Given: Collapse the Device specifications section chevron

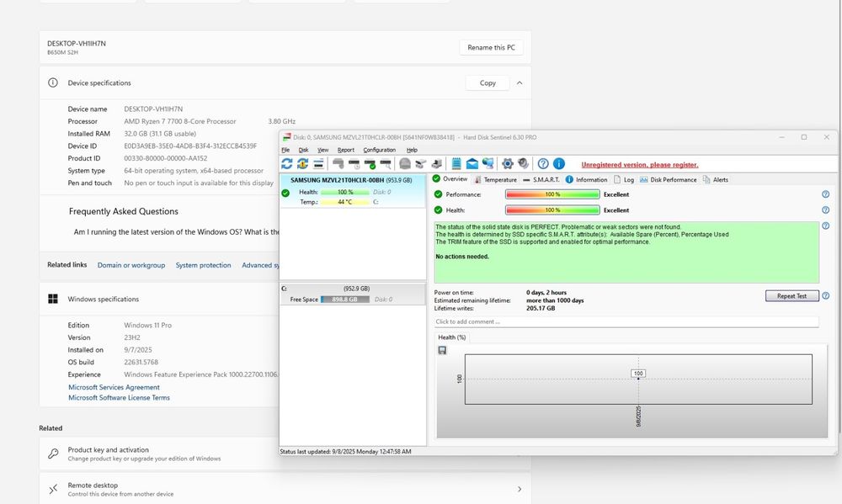Looking at the screenshot, I should coord(520,82).
